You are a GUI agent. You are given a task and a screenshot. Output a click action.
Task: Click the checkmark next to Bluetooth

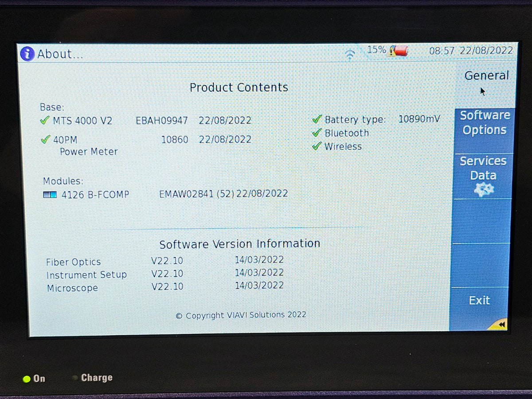[x=317, y=133]
